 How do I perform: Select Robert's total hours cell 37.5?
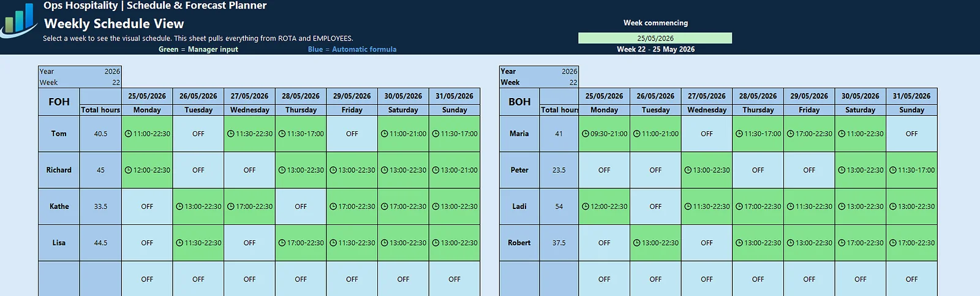tap(559, 243)
